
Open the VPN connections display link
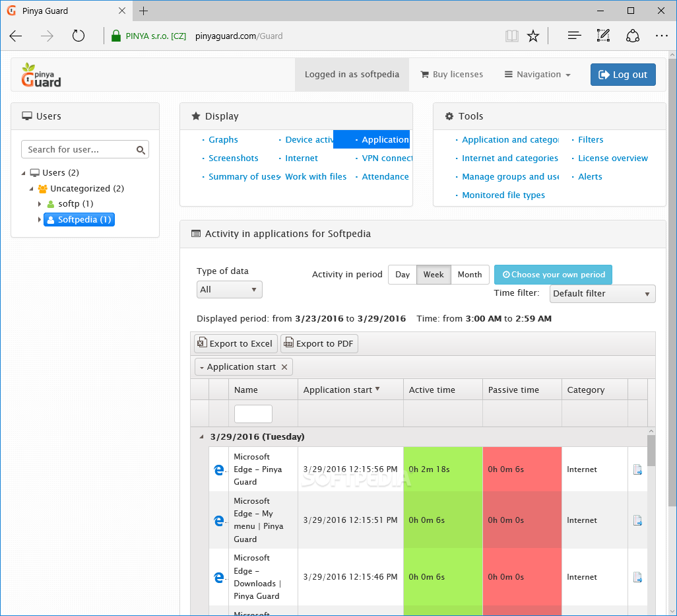[x=387, y=158]
